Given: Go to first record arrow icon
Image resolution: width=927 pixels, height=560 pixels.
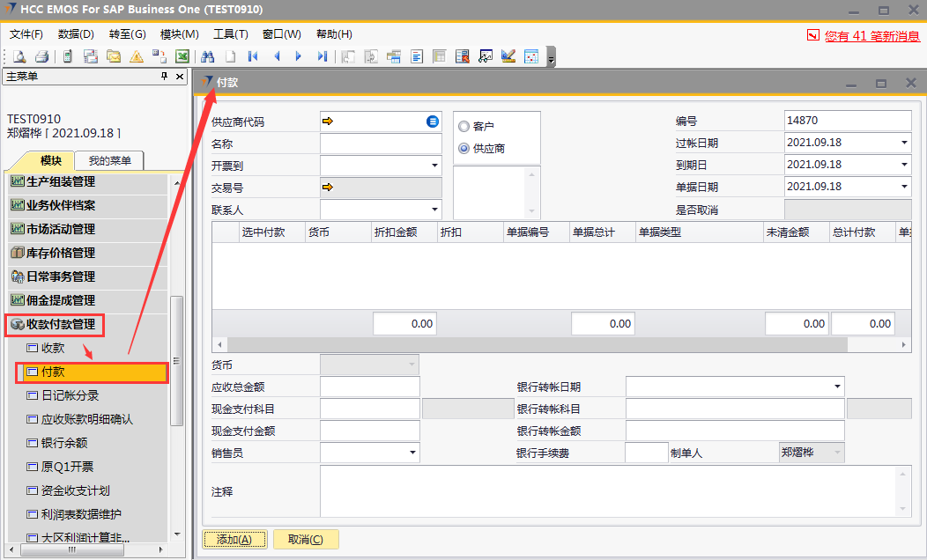Looking at the screenshot, I should point(254,56).
